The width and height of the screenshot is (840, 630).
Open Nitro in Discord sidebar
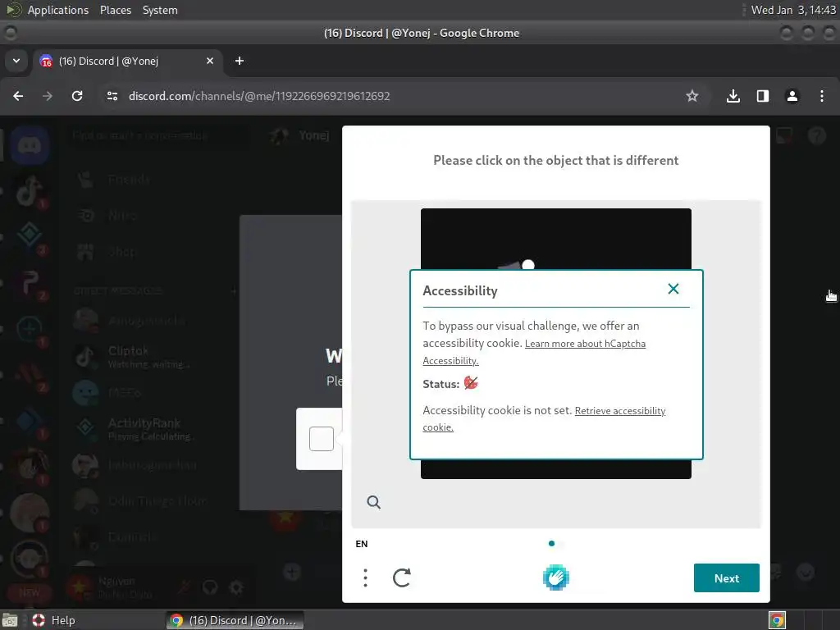122,216
